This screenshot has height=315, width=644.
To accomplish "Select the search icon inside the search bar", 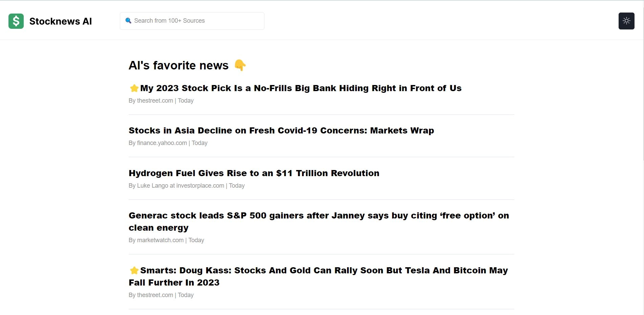I will click(x=129, y=21).
